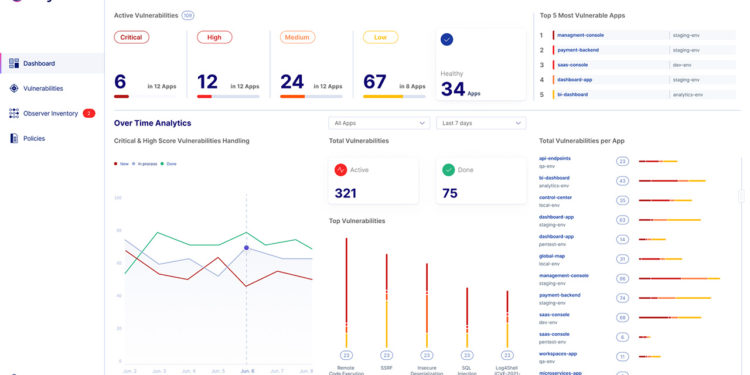Open the Dashboard sidebar item
The width and height of the screenshot is (750, 375).
(x=52, y=63)
